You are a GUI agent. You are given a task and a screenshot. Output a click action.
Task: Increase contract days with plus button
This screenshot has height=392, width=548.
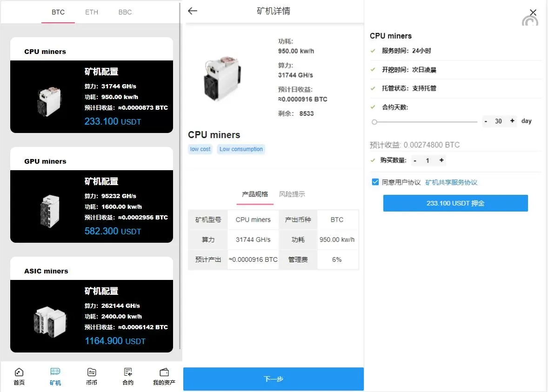coord(512,121)
